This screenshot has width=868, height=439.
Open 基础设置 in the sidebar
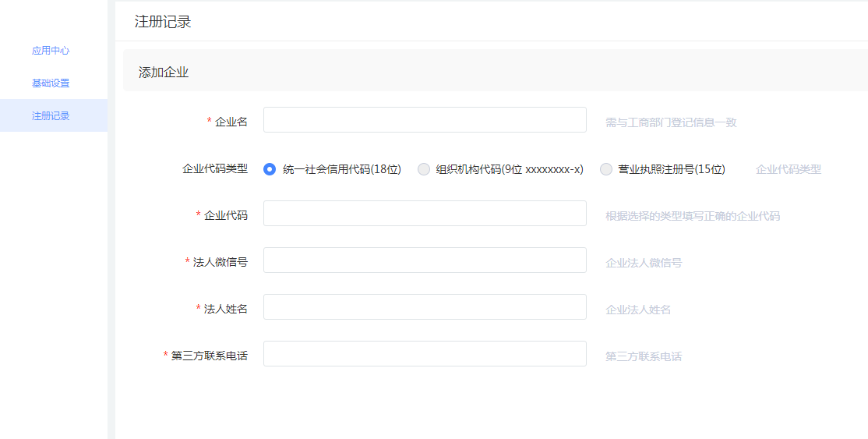pyautogui.click(x=51, y=83)
